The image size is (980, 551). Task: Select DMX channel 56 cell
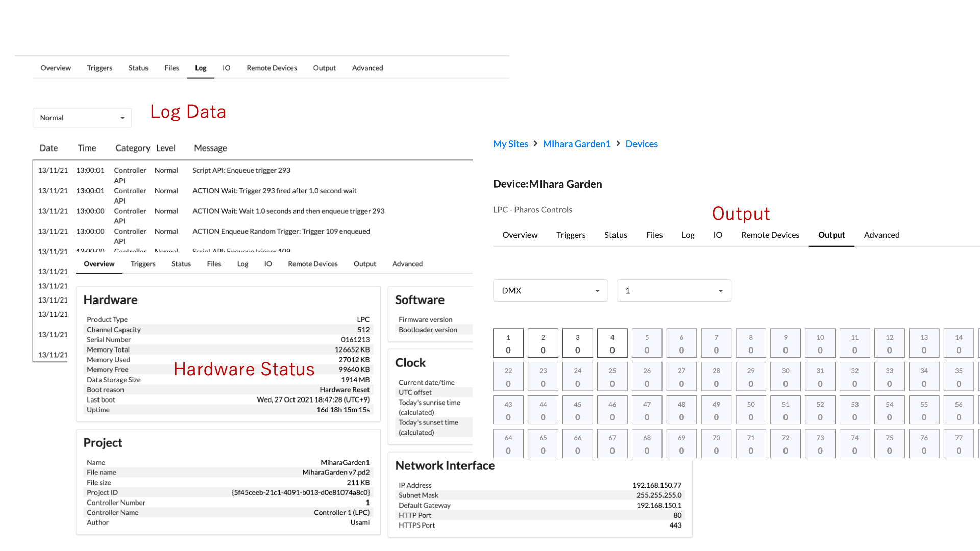click(x=959, y=410)
